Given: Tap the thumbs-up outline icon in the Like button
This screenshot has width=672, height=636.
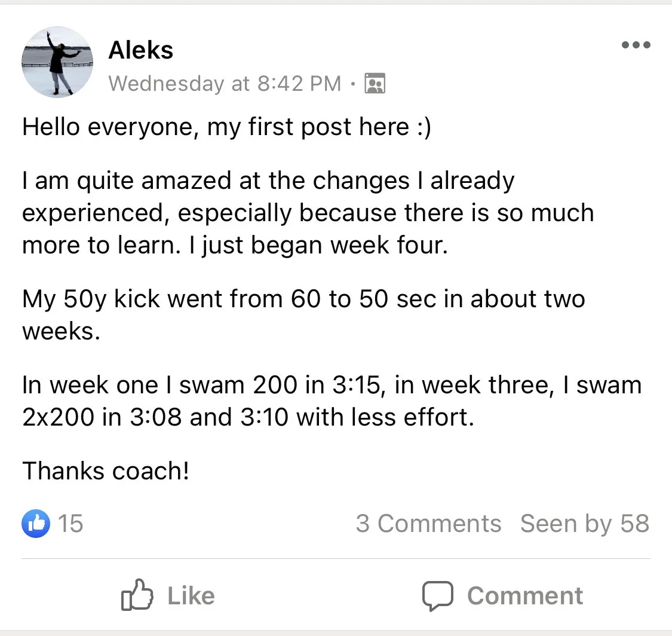Looking at the screenshot, I should click(x=137, y=595).
